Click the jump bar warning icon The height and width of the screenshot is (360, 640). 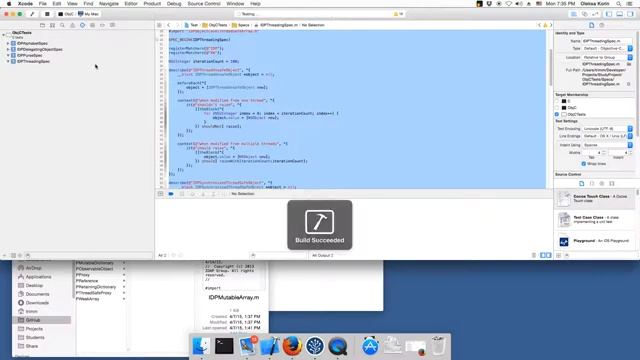coord(545,25)
